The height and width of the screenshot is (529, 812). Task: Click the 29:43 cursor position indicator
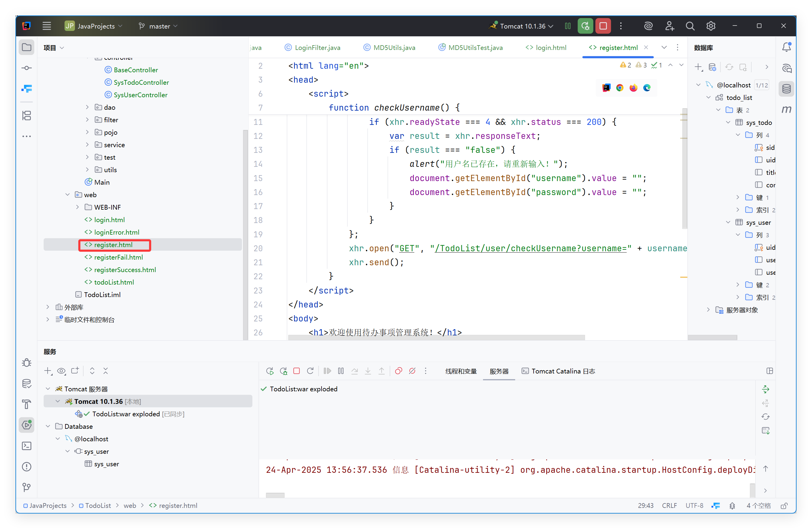(x=645, y=506)
